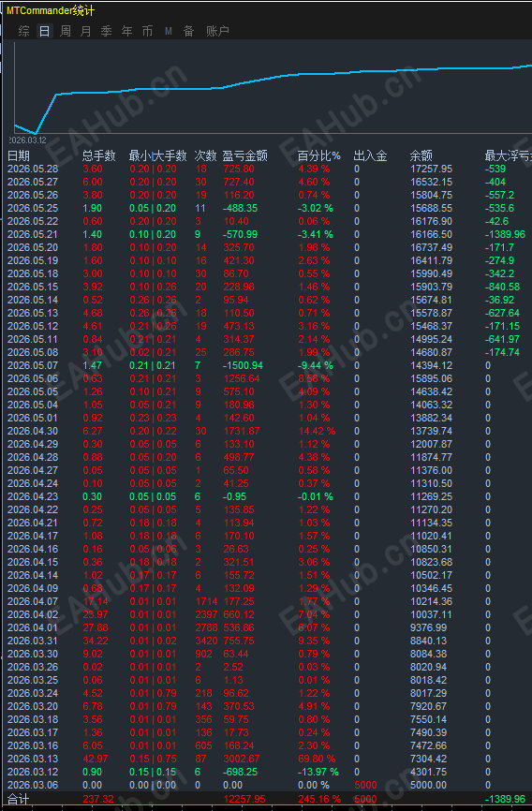Click the 1256.64 profit cell
532x811 pixels.
[241, 378]
